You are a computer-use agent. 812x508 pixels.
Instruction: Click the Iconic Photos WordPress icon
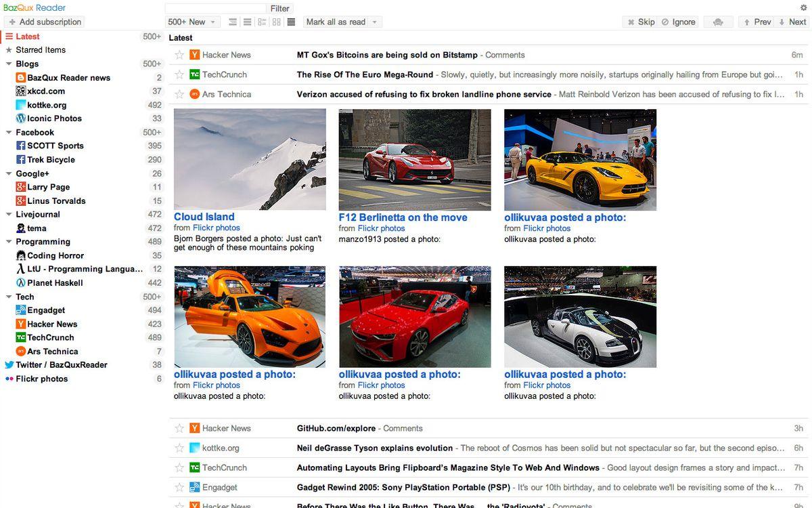[x=21, y=118]
